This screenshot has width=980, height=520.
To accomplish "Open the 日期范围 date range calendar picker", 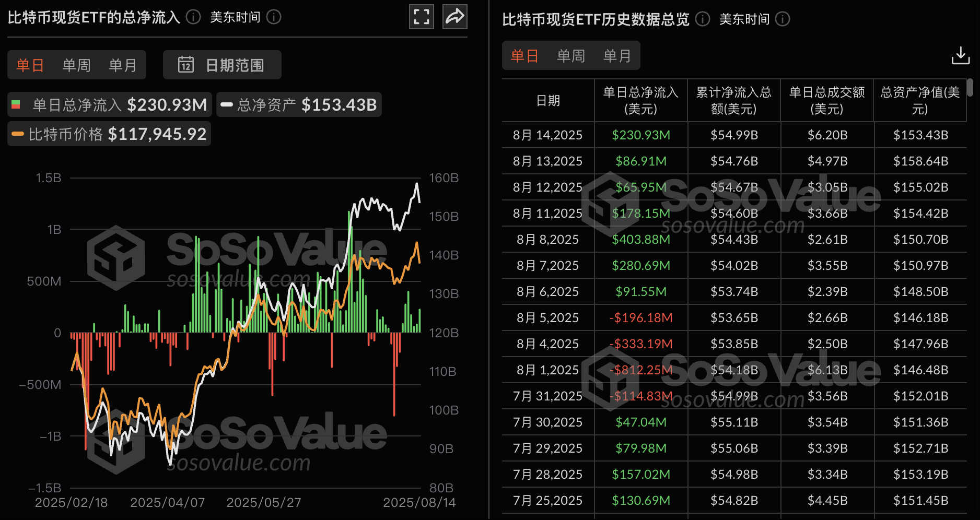I will pos(221,64).
